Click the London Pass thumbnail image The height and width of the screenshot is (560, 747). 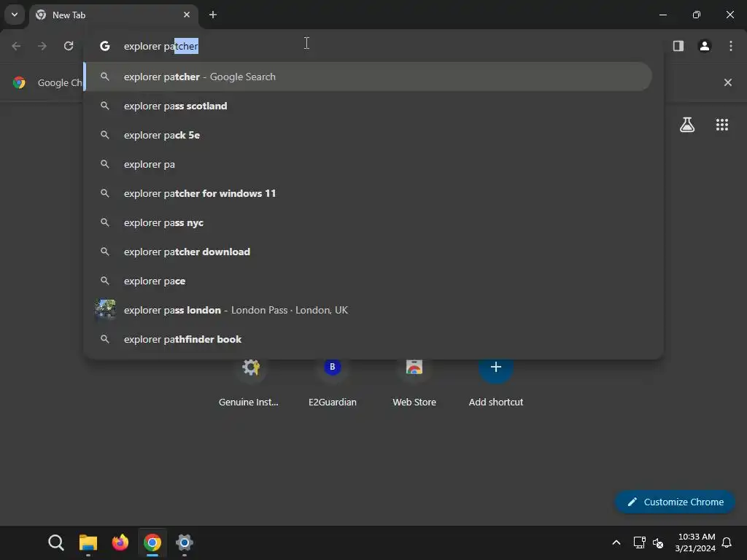click(x=105, y=309)
